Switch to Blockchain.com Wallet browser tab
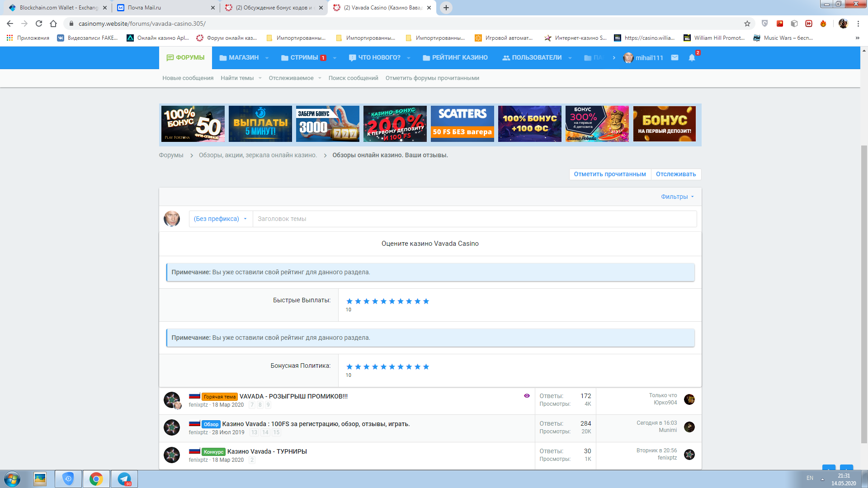The image size is (868, 488). [57, 8]
